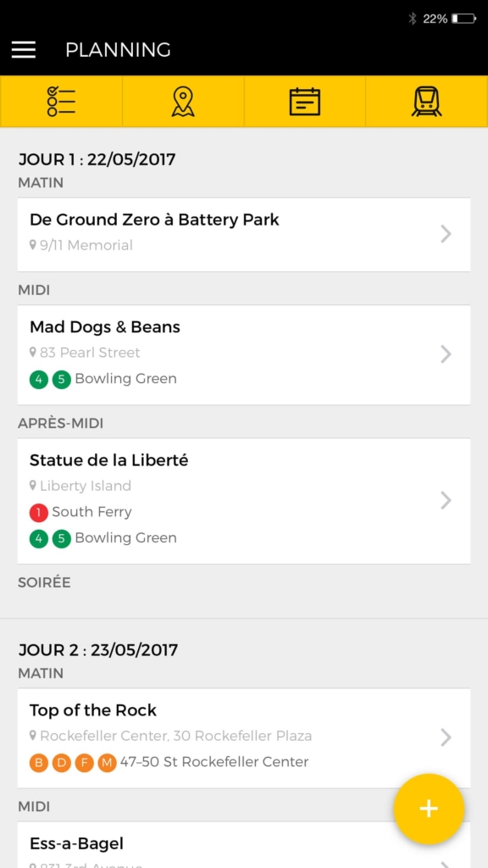Select the green line 4 subway badge

(x=39, y=380)
